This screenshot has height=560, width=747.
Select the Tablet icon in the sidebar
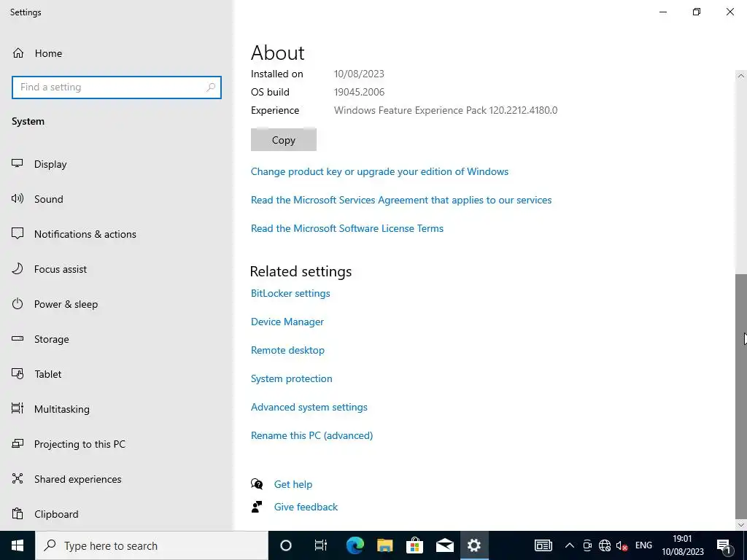18,374
